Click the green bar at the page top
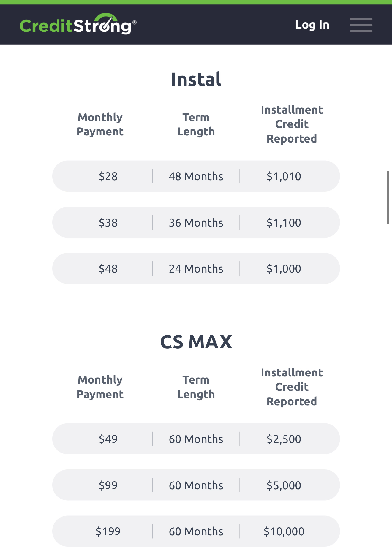392x549 pixels. (x=196, y=3)
